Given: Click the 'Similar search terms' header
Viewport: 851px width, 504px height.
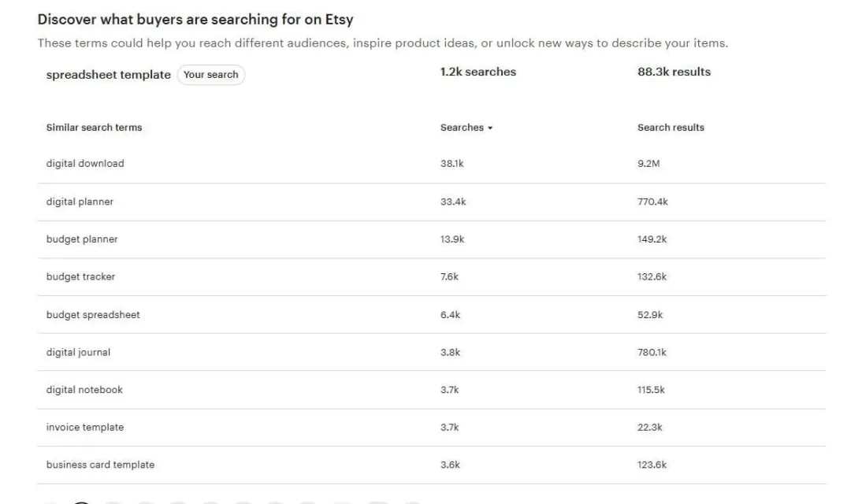Looking at the screenshot, I should click(94, 128).
